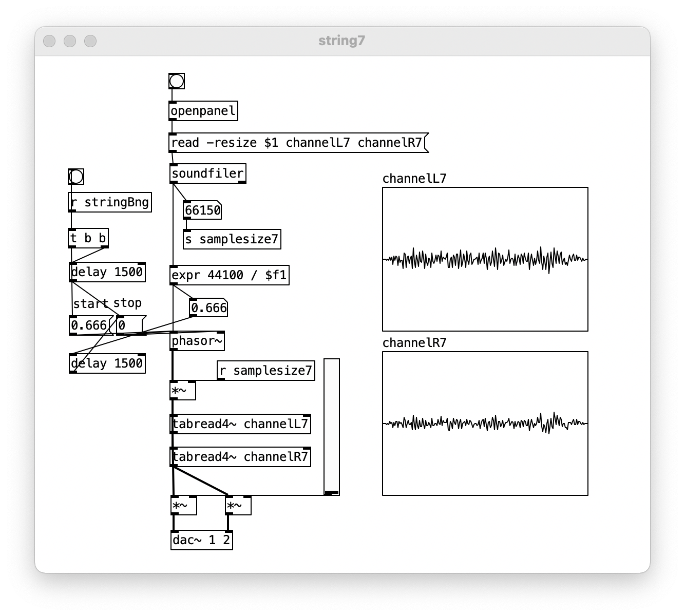Click the vertical volume slider handle
685x616 pixels.
tap(332, 492)
